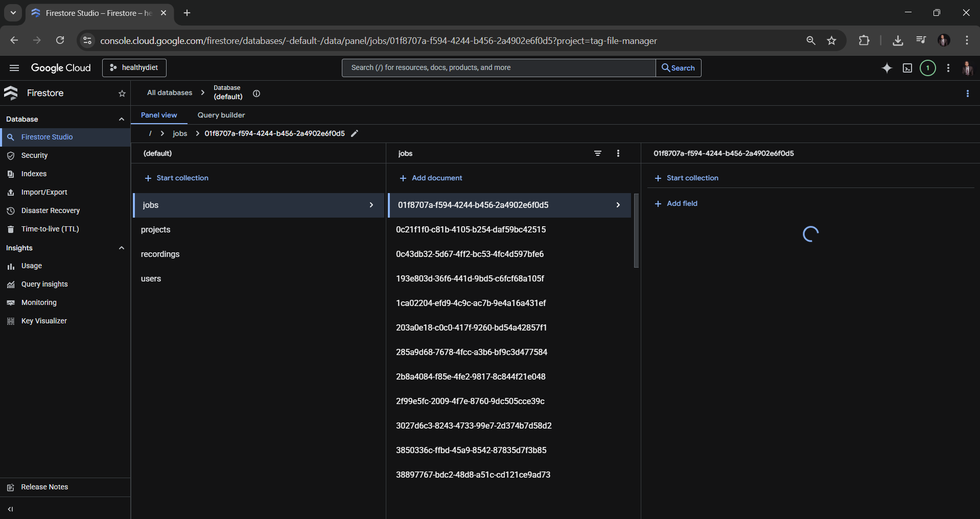This screenshot has width=980, height=519.
Task: Click the edit path pencil icon
Action: point(355,133)
